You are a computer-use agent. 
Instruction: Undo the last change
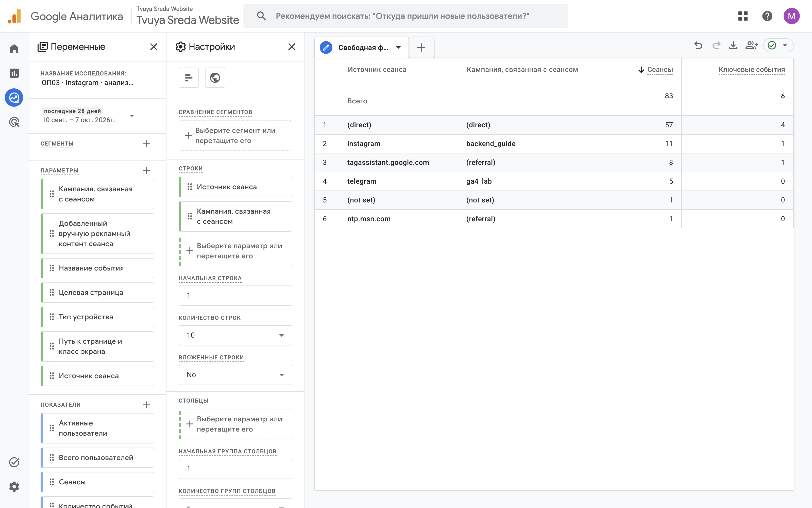coord(698,45)
